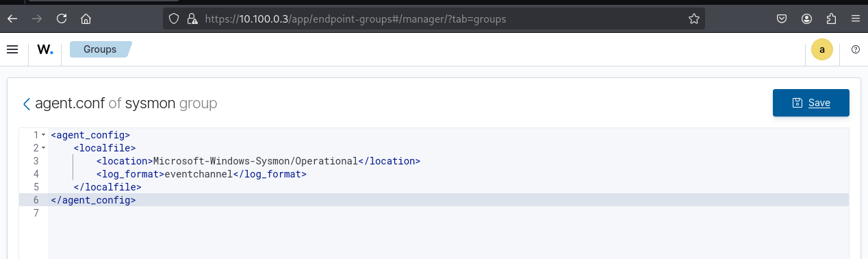
Task: Bookmark this page with star
Action: (x=693, y=18)
